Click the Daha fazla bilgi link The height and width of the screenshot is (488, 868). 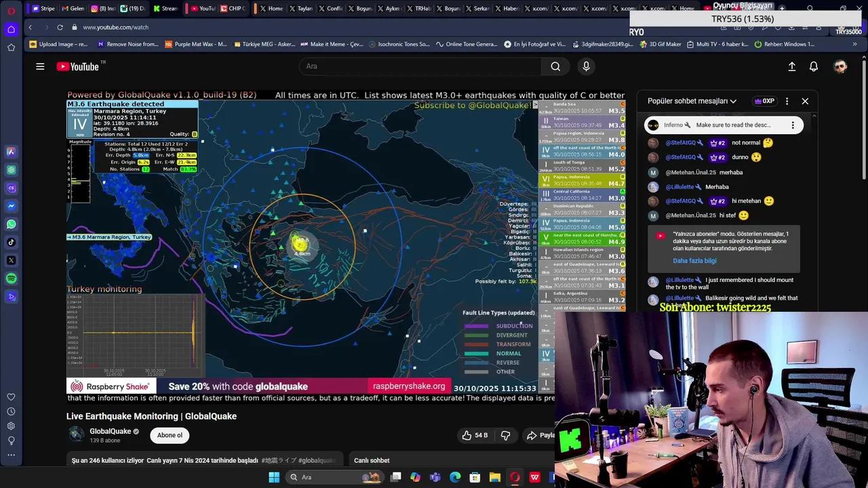[x=694, y=261]
